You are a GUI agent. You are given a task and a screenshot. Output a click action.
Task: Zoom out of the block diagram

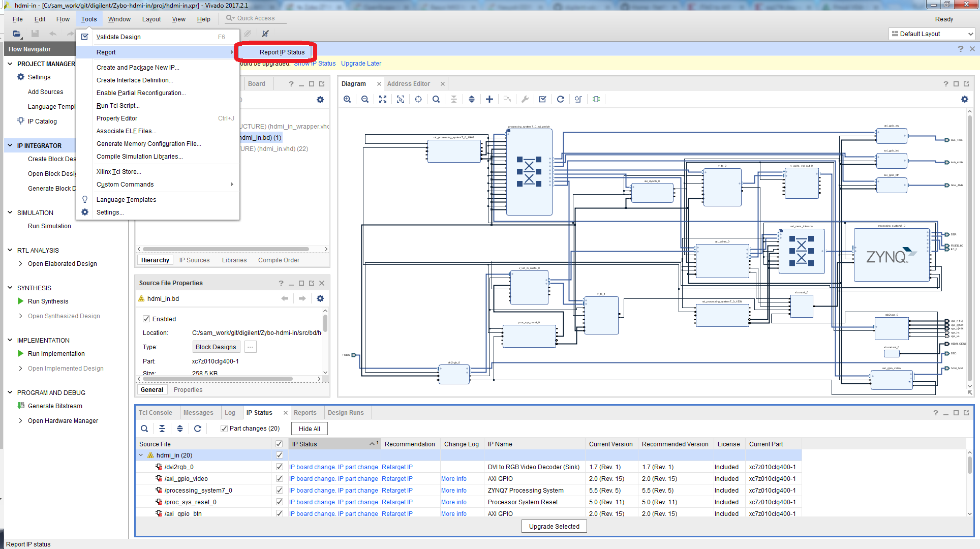coord(365,99)
